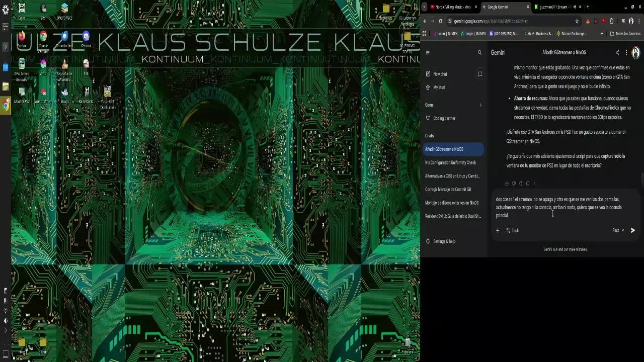Switch to the Google Gemini tab
644x362 pixels.
click(506, 7)
